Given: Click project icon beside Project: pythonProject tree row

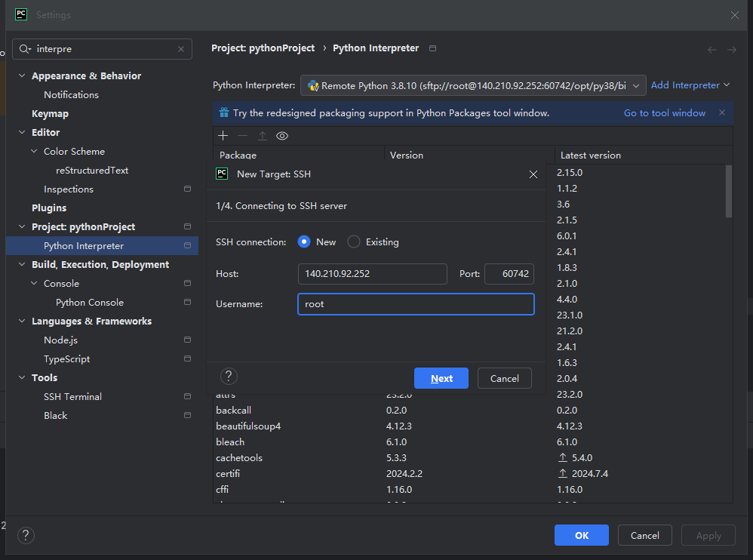Looking at the screenshot, I should 187,226.
